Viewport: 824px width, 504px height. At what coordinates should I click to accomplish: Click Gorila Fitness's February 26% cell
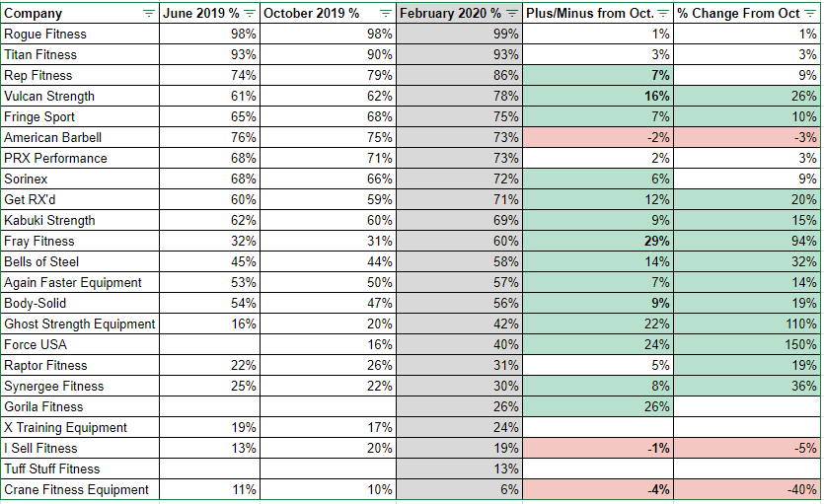(x=506, y=406)
